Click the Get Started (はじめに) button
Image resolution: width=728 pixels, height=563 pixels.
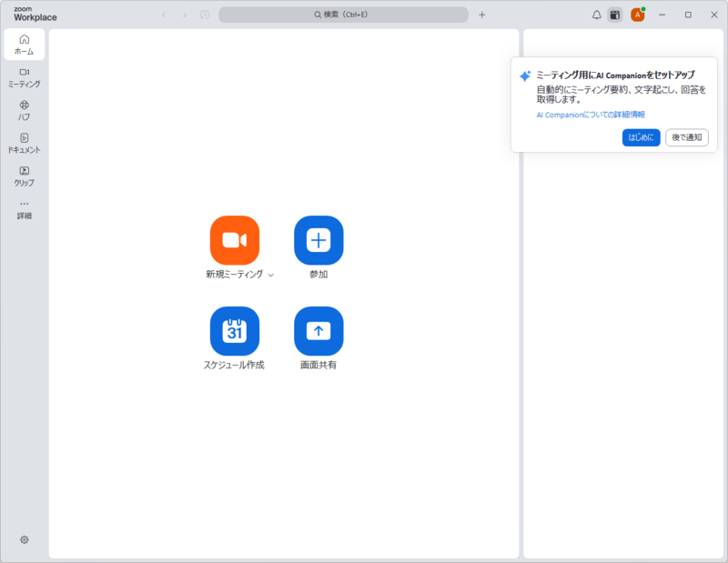pos(641,137)
